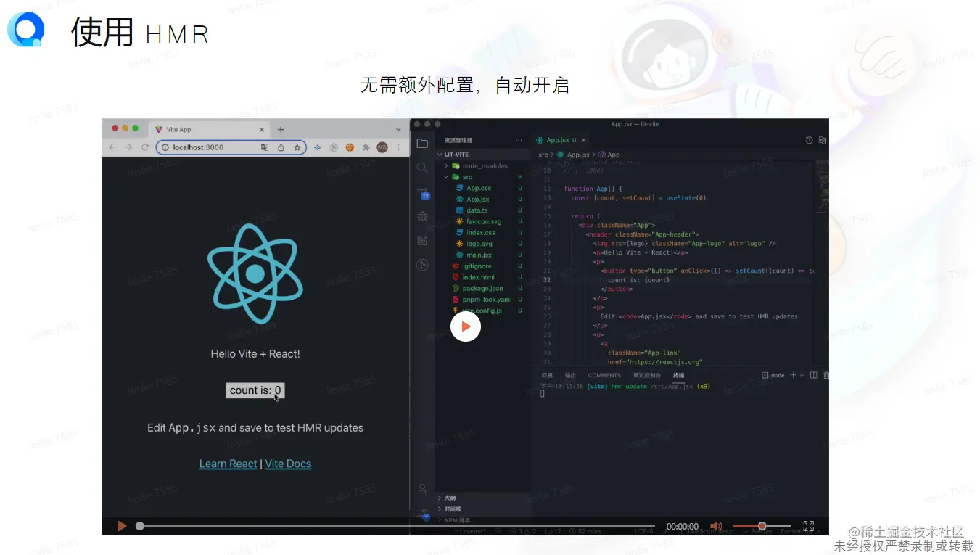980x555 pixels.
Task: Open a new browser tab with plus
Action: coord(281,129)
